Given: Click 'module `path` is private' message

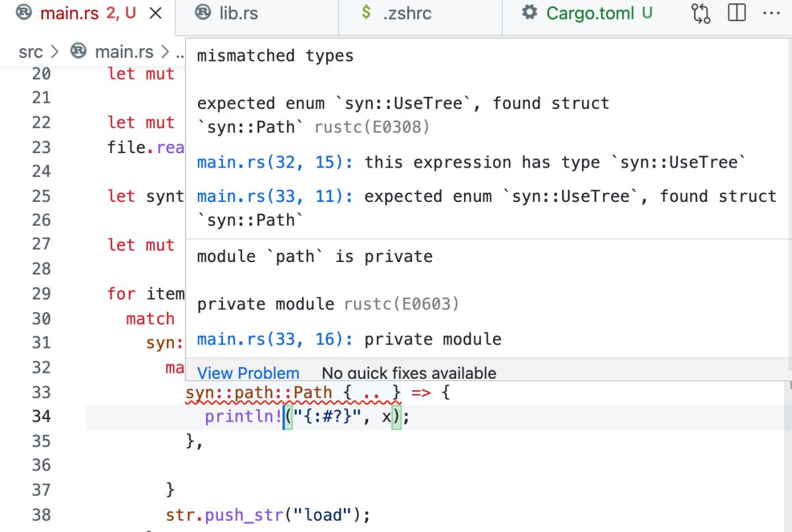Looking at the screenshot, I should click(315, 257).
